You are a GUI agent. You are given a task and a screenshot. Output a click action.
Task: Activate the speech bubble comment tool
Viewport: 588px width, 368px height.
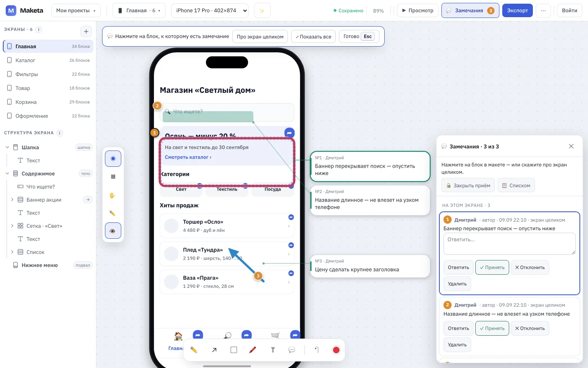click(292, 350)
